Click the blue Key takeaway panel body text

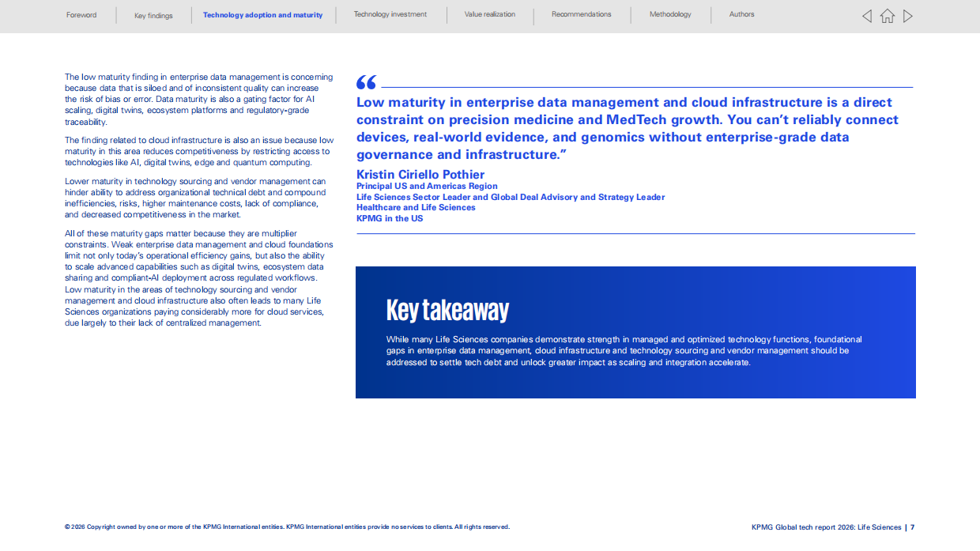tap(624, 350)
